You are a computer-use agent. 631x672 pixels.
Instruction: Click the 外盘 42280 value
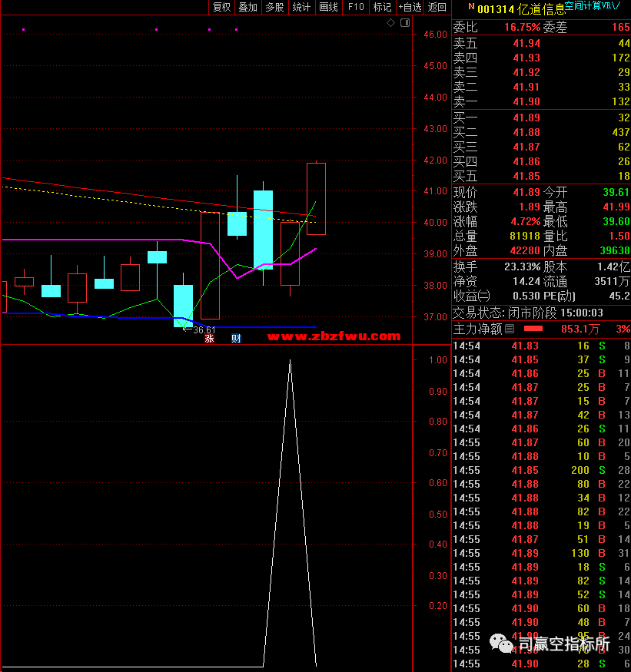click(x=525, y=250)
